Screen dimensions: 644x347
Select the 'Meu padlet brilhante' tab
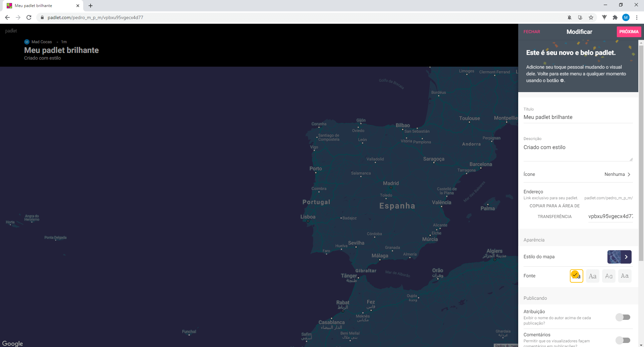tap(43, 6)
